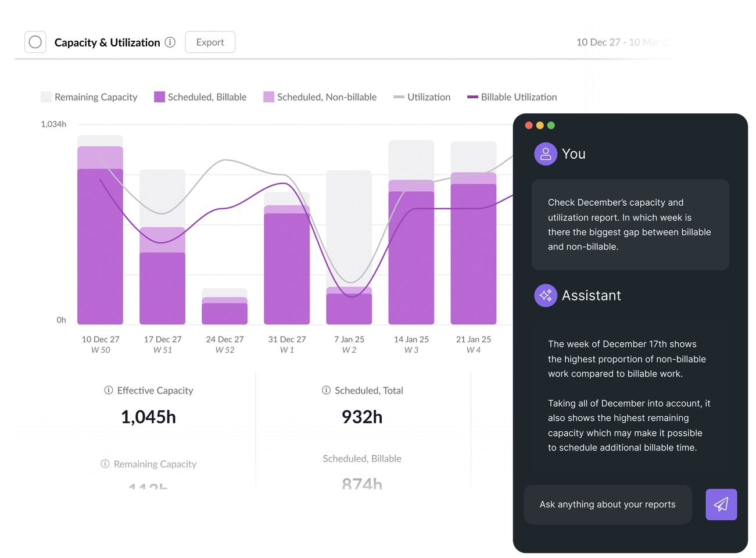Close the chat window with red dot
Viewport: 756px width, 558px height.
(529, 125)
